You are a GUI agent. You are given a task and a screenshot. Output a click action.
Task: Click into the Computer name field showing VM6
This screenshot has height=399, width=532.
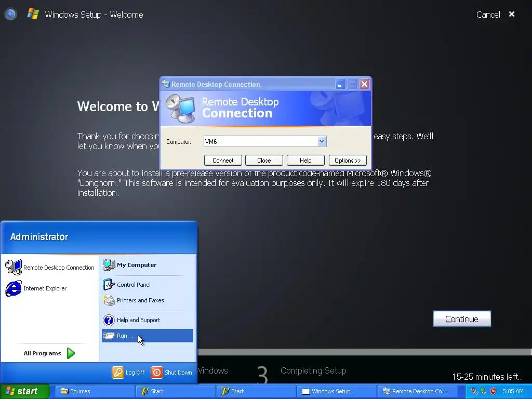click(x=261, y=141)
